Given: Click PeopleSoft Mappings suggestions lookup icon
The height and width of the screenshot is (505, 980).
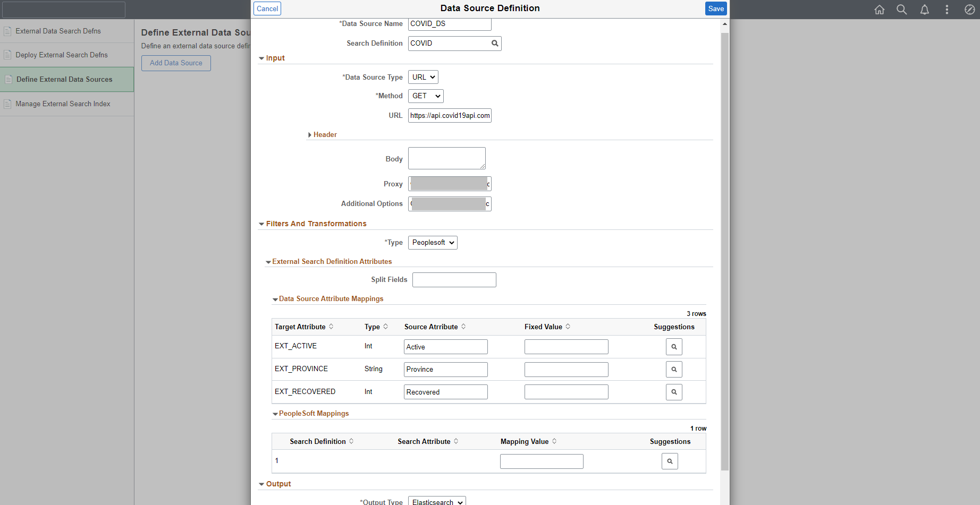Looking at the screenshot, I should [669, 461].
